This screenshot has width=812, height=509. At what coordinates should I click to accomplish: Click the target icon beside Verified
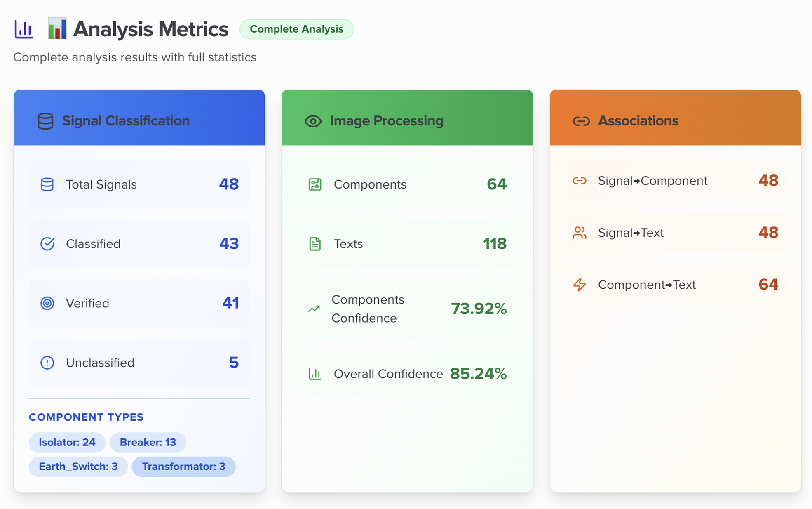pos(47,303)
